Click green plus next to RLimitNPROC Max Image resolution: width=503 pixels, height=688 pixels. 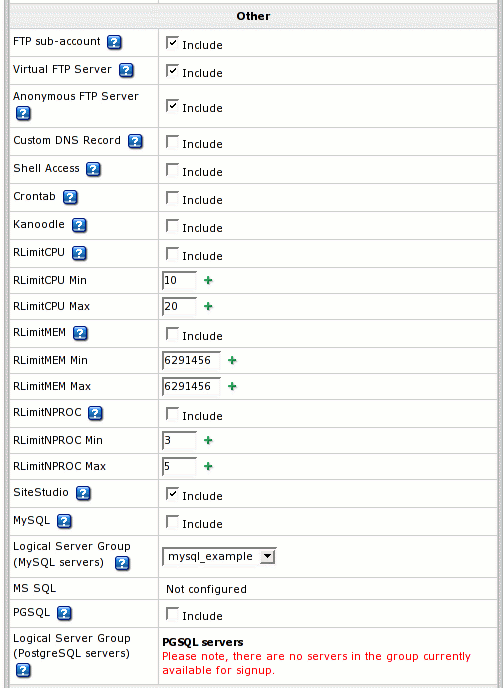pos(208,466)
